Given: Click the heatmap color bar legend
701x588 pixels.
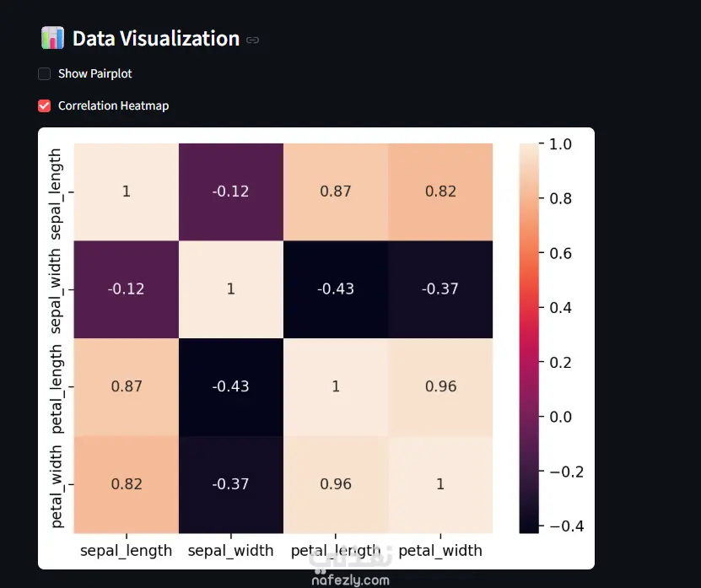Looking at the screenshot, I should (529, 338).
